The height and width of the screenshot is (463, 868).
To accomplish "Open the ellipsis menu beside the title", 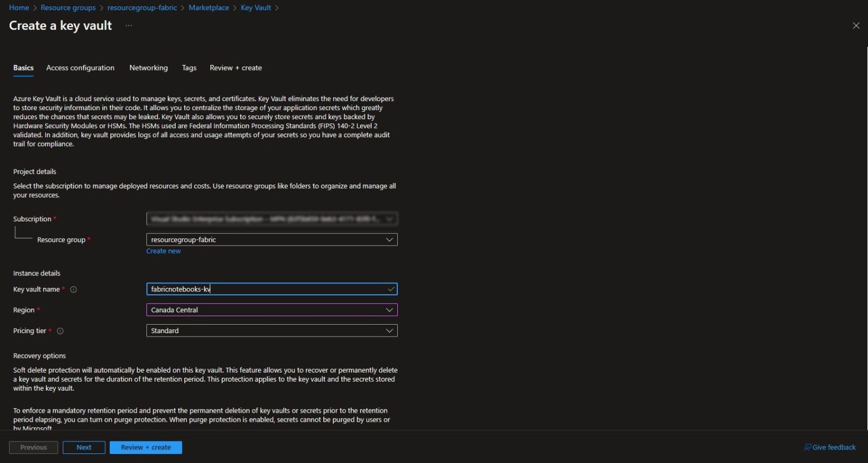I will pos(129,26).
